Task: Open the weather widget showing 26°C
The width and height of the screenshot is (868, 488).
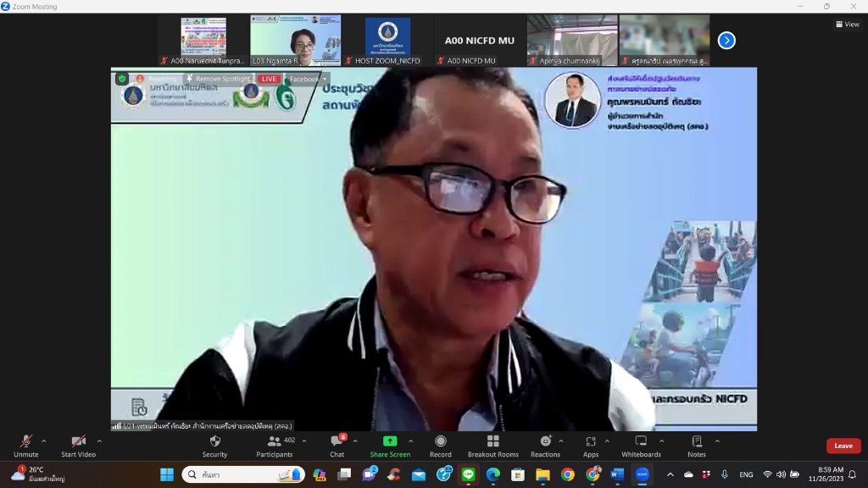Action: coord(37,474)
